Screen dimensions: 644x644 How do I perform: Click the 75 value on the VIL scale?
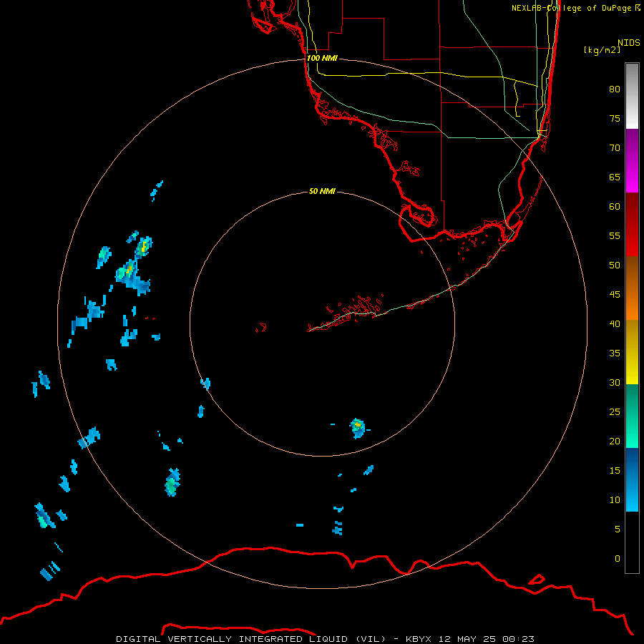point(615,118)
